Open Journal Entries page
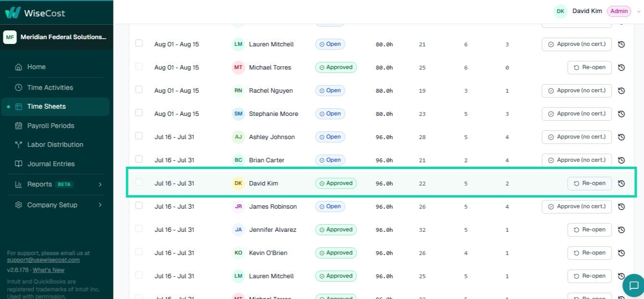The width and height of the screenshot is (644, 299). [56, 164]
